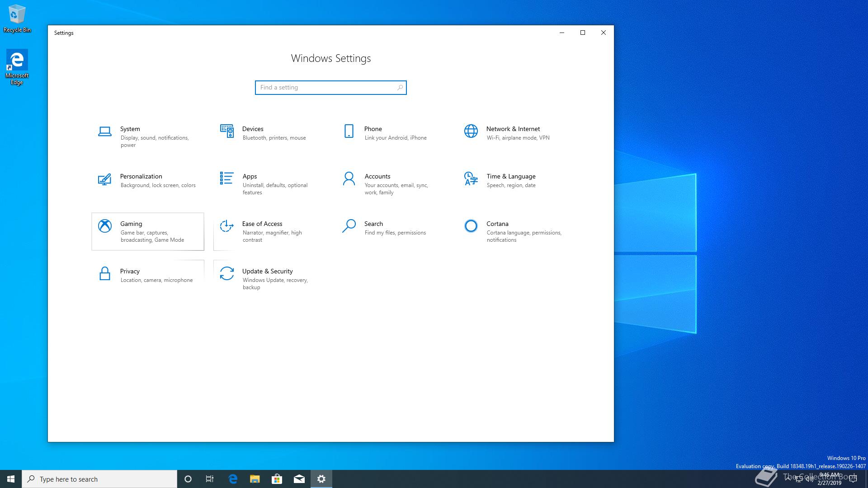This screenshot has height=488, width=868.
Task: Click 'Bluetooth, printers, mouse' description
Action: [274, 138]
